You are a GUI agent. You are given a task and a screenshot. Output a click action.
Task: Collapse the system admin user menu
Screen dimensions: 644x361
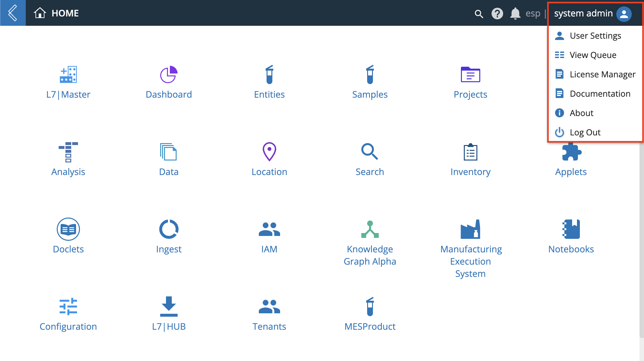(583, 13)
